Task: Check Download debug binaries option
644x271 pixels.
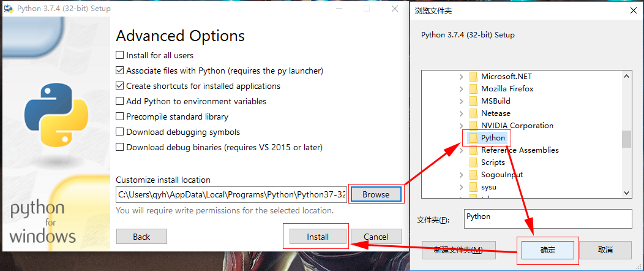Action: (119, 147)
